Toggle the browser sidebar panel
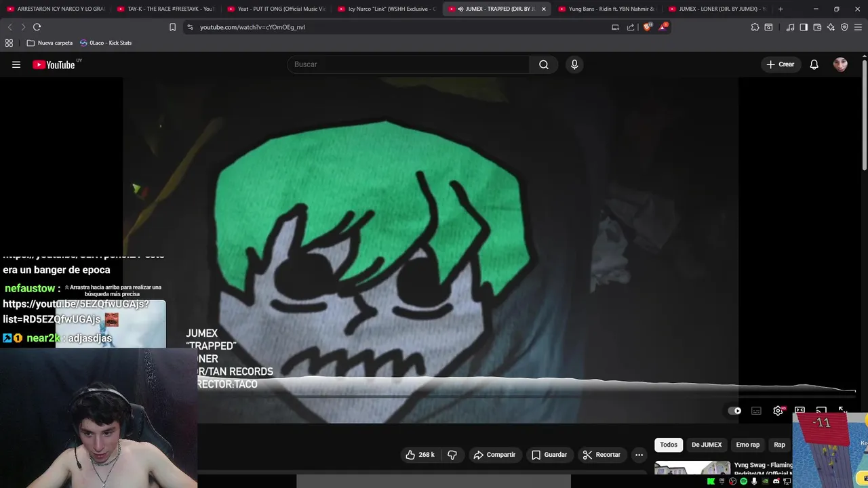The height and width of the screenshot is (488, 868). coord(804,27)
